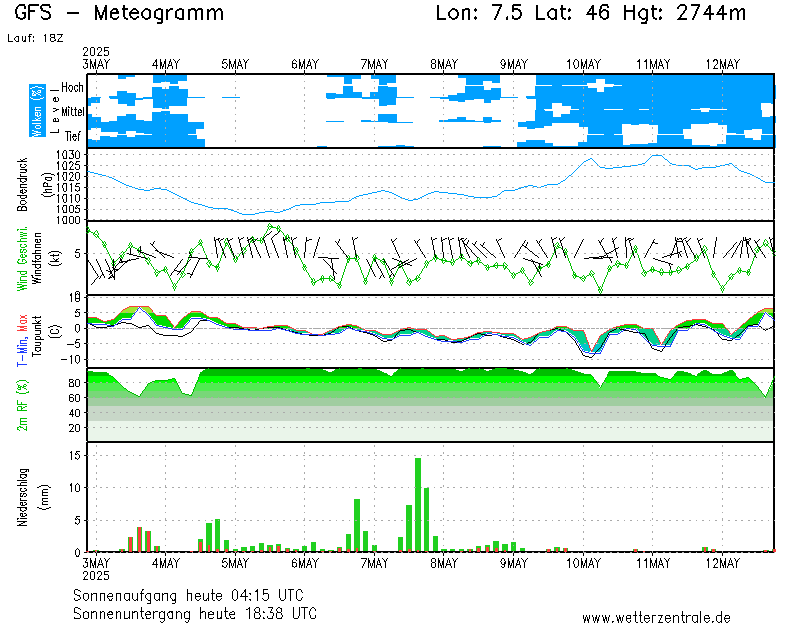Click the "1030" pressure tick
Image resolution: width=800 pixels, height=625 pixels.
(x=68, y=155)
